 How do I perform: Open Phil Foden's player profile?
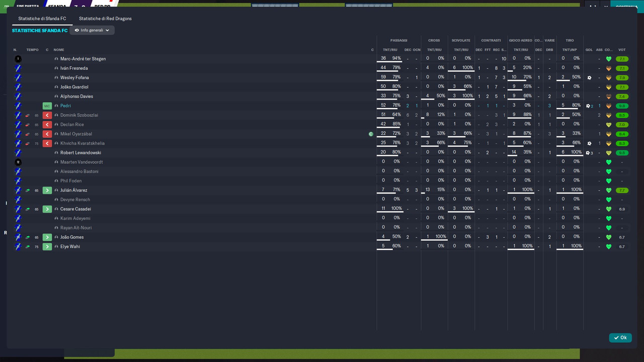(x=71, y=181)
